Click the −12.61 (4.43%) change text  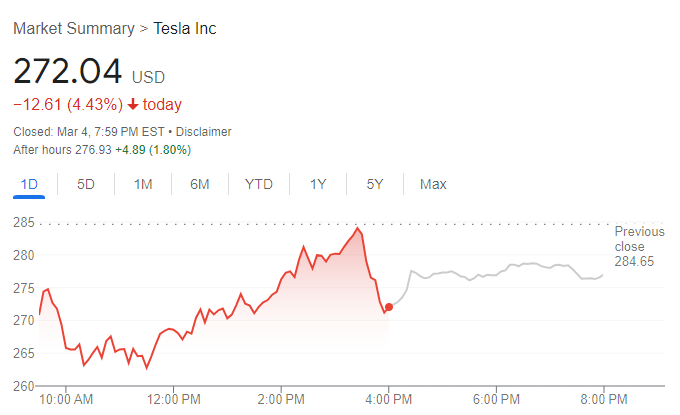click(x=68, y=105)
